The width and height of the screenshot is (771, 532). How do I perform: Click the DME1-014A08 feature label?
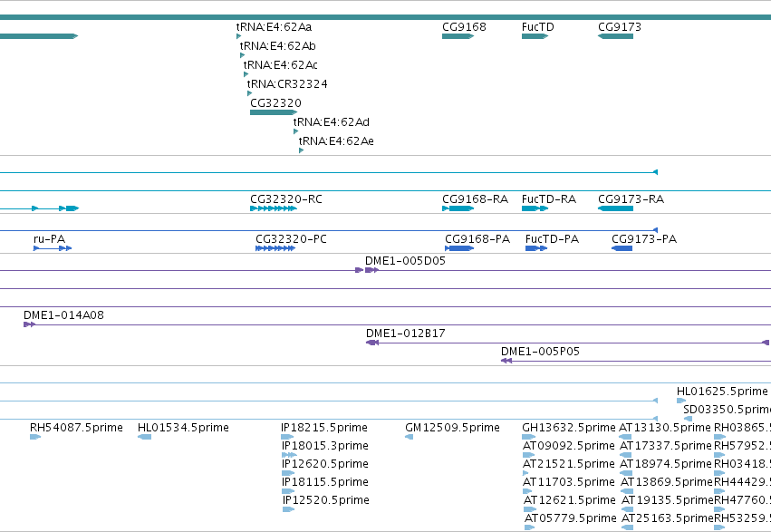pyautogui.click(x=64, y=315)
